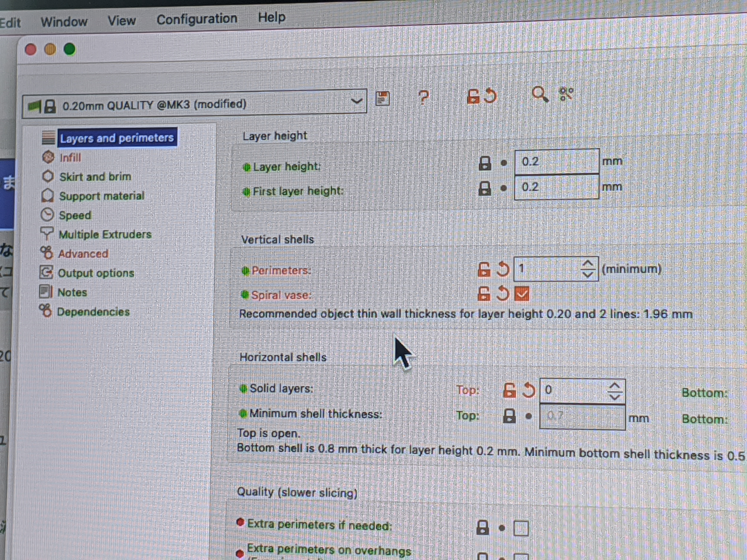This screenshot has height=560, width=747.
Task: Click lock icon beside First layer height
Action: tap(485, 188)
